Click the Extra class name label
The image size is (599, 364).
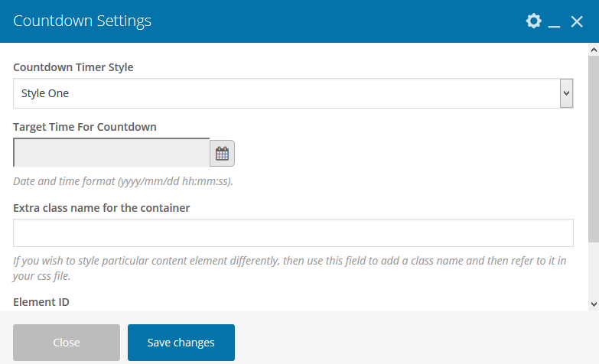(x=102, y=207)
